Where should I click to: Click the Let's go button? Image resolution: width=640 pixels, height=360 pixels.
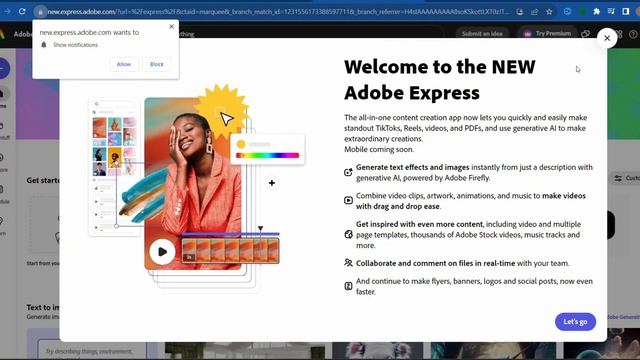[x=575, y=322]
